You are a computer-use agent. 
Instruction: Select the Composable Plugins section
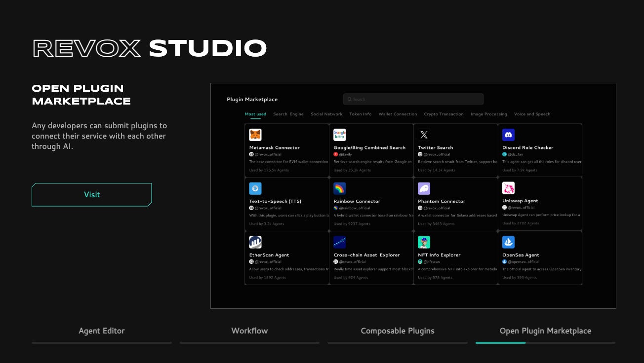(x=398, y=331)
